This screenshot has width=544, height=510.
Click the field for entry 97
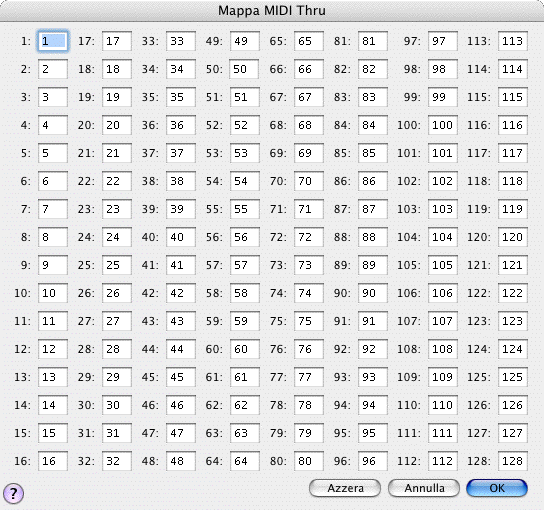pyautogui.click(x=443, y=41)
